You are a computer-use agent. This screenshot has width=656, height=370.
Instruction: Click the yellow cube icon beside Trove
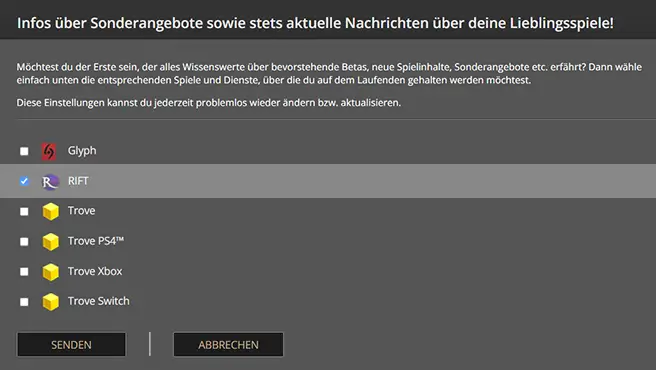click(x=51, y=211)
